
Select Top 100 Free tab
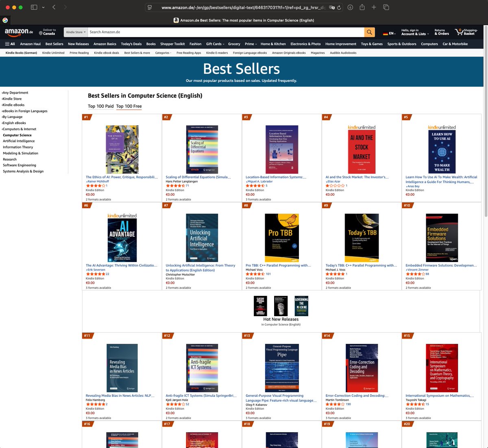[129, 106]
